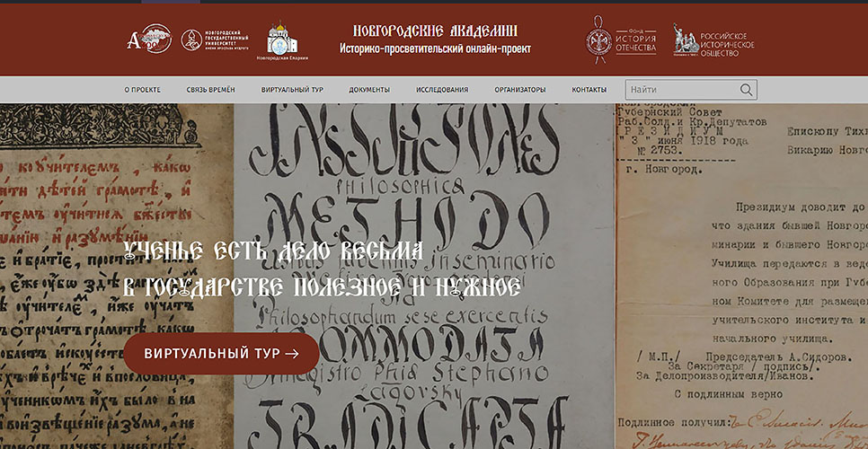Click the anniversary "A" logo in header

pyautogui.click(x=149, y=39)
